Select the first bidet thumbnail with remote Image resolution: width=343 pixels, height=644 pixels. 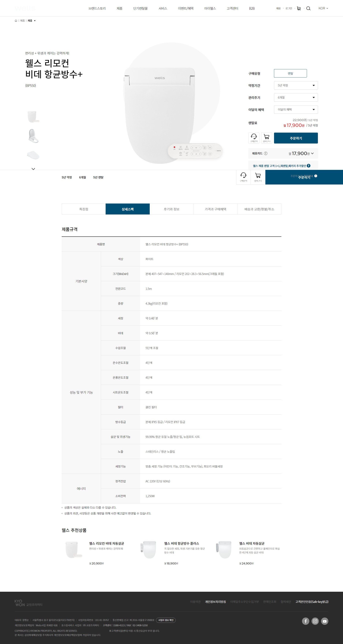click(33, 117)
